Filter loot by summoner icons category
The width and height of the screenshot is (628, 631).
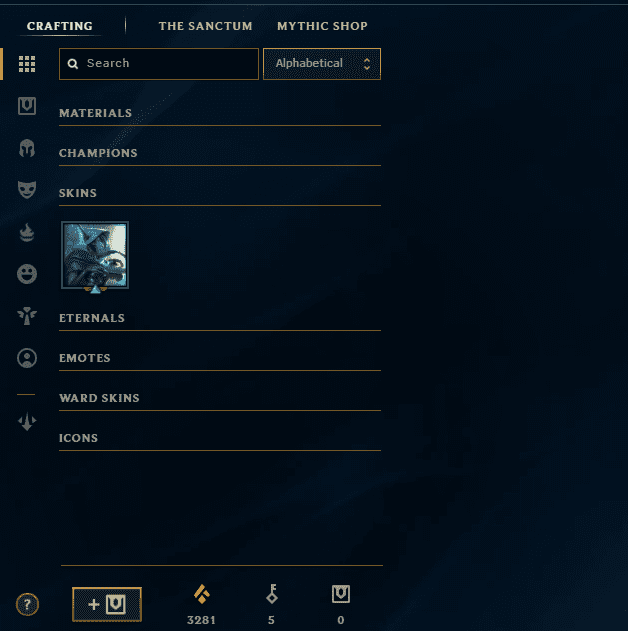point(27,358)
